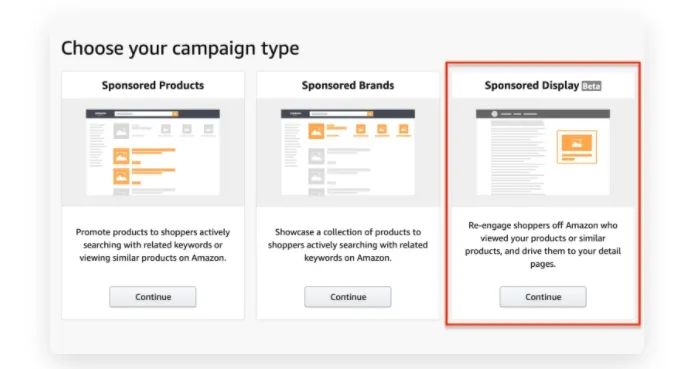Click the Sponsored Display description about re-engaging shoppers
Image resolution: width=688 pixels, height=369 pixels.
[543, 244]
